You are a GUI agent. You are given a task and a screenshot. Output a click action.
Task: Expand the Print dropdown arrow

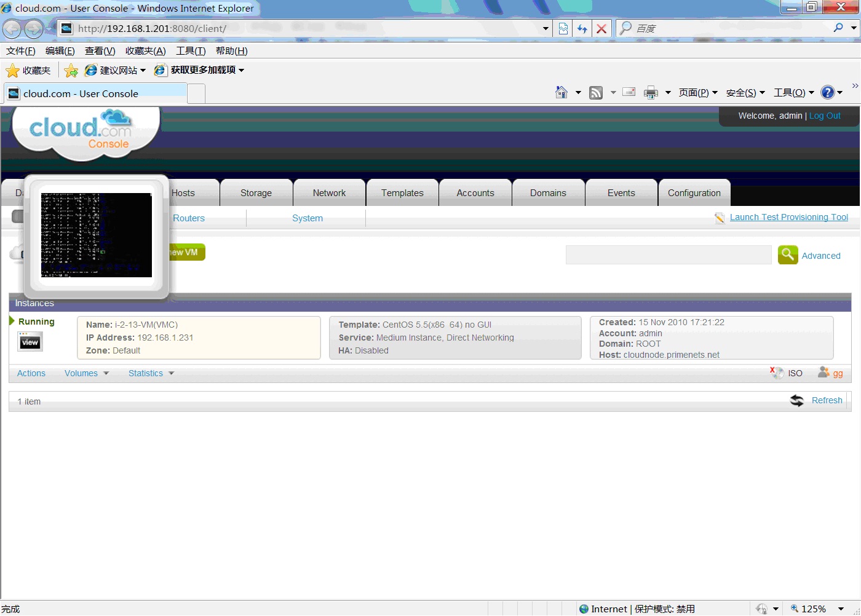pos(668,93)
